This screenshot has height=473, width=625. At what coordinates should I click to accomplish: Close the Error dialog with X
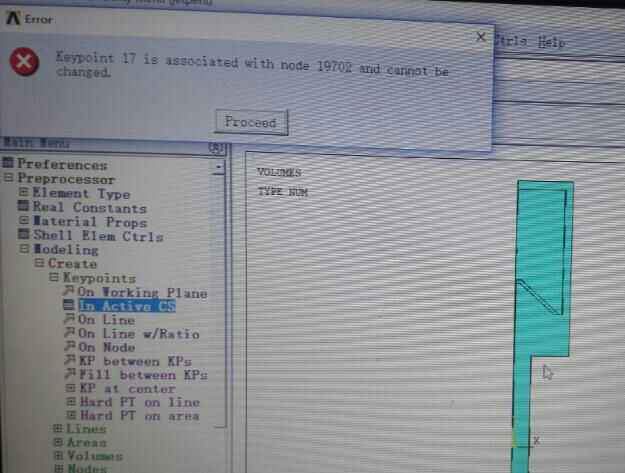481,37
